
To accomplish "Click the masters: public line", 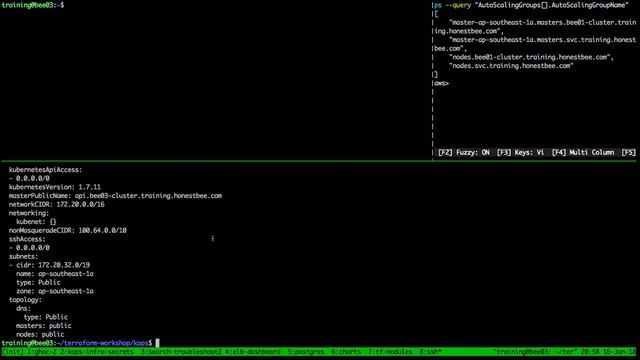I will (x=44, y=326).
